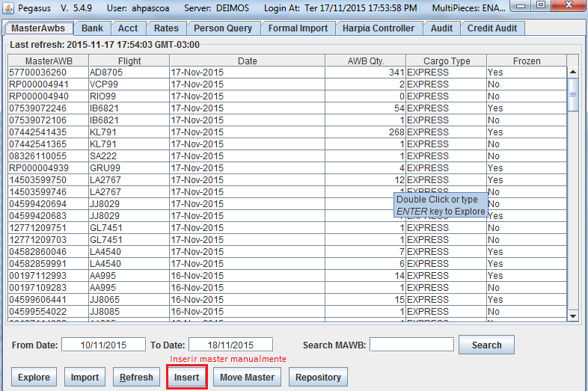
Task: Switch to the Bank tab
Action: [92, 28]
